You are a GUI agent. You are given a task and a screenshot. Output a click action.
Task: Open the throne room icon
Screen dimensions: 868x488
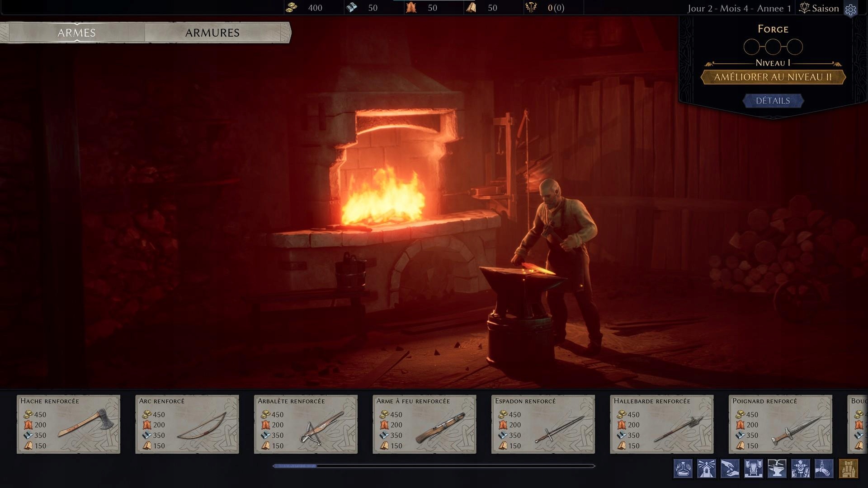[753, 469]
